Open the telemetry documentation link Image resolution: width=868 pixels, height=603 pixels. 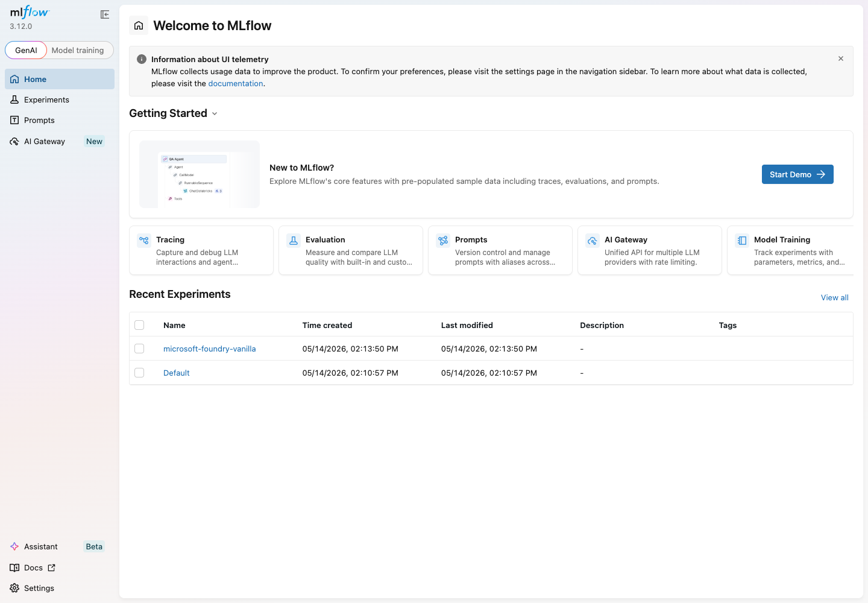(236, 84)
